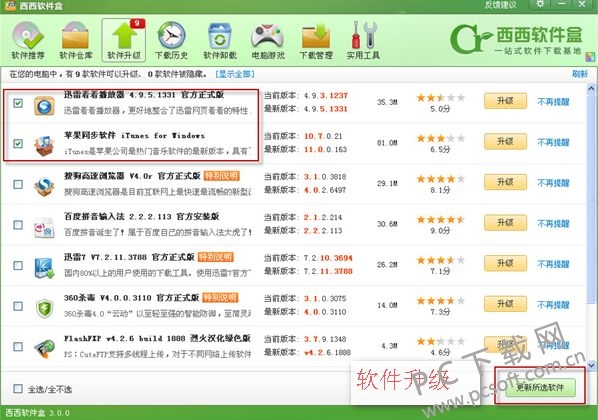Select the 软件升级 toolbar tab
The image size is (598, 420).
point(124,40)
